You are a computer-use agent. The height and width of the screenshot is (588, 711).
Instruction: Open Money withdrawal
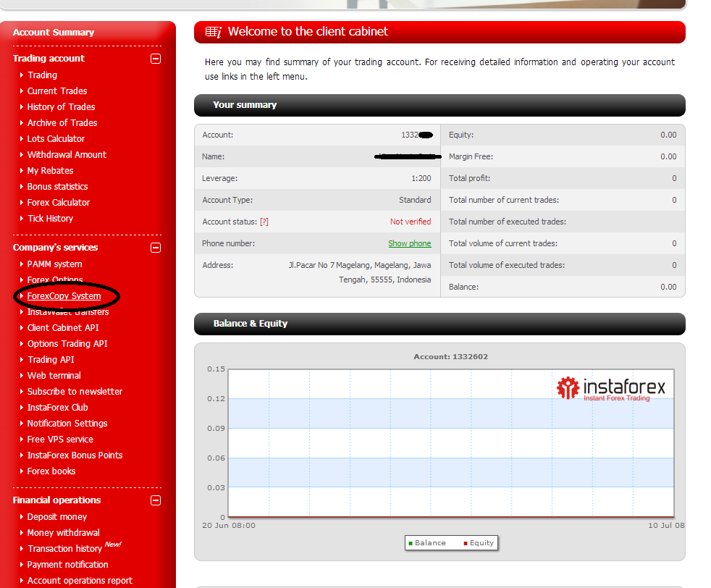pyautogui.click(x=64, y=532)
